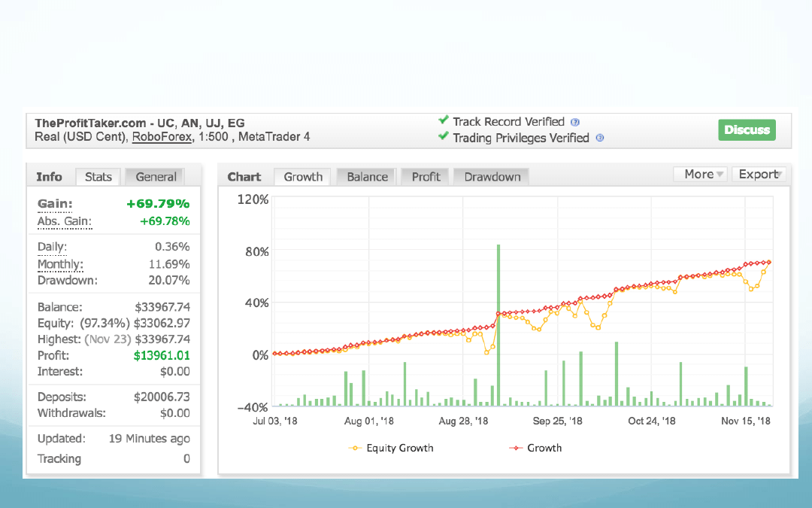The width and height of the screenshot is (812, 508).
Task: Open the General tab
Action: click(x=156, y=177)
